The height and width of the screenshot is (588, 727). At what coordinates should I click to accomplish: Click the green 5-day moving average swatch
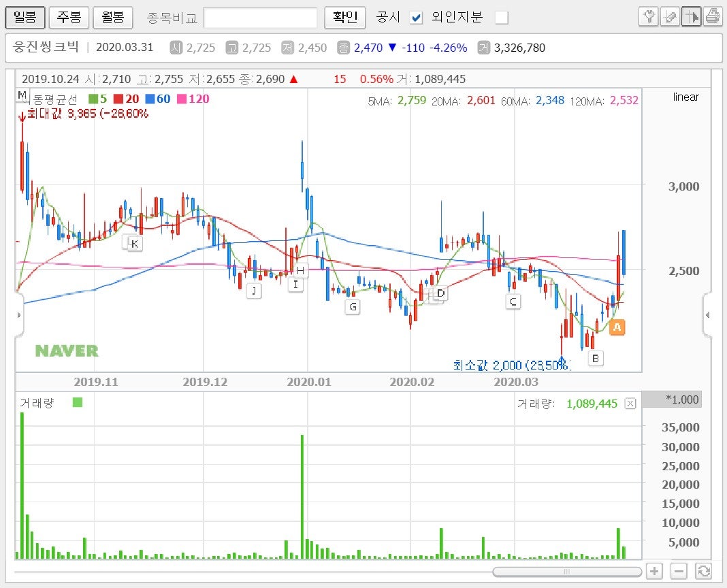[92, 99]
